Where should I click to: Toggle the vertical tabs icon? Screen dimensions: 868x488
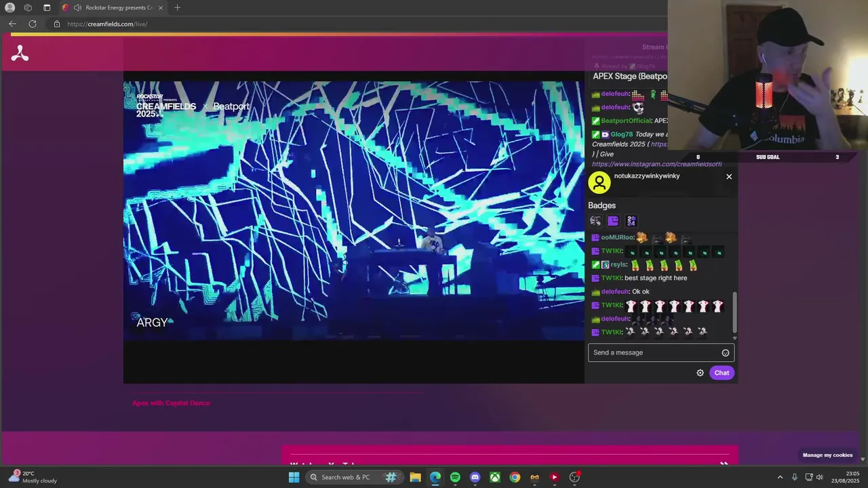pos(47,7)
